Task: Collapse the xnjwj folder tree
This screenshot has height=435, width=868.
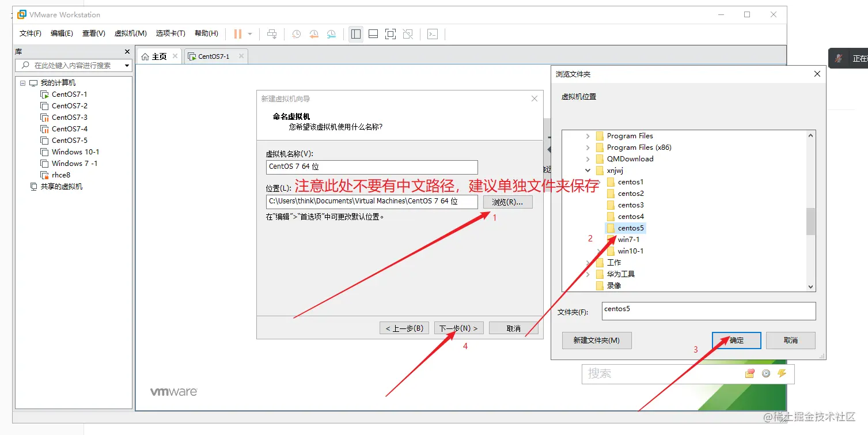Action: point(587,170)
